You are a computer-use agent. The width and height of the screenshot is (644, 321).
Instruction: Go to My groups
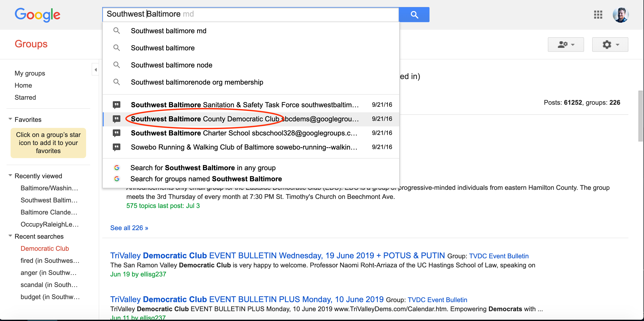click(30, 73)
